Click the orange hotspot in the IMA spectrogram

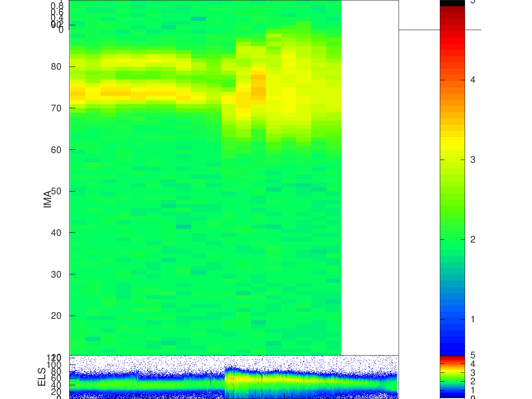click(x=258, y=86)
